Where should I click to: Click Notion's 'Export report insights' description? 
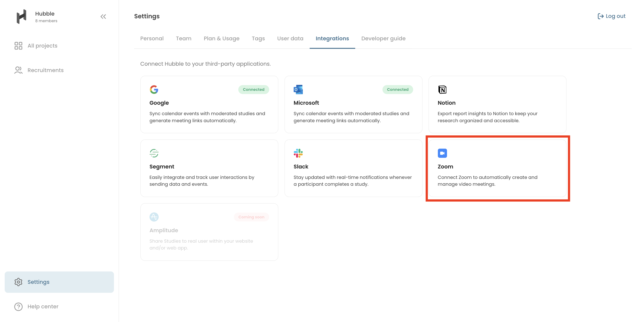pos(487,117)
